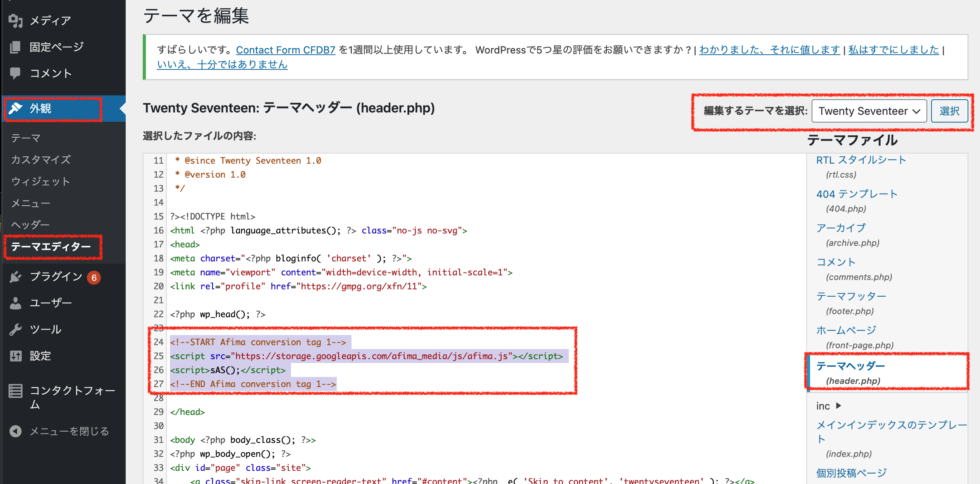Open RTL スタイルシート file
Viewport: 980px width, 484px height.
pyautogui.click(x=861, y=160)
